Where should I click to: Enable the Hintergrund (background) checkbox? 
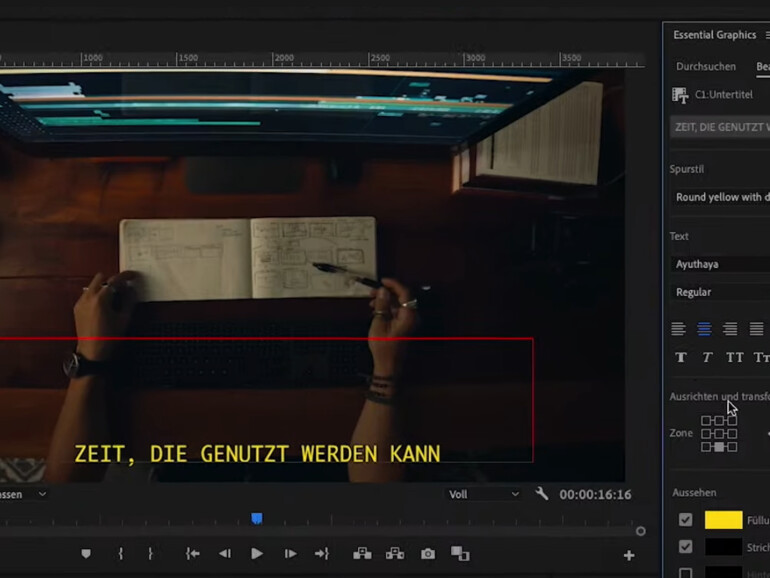(685, 573)
